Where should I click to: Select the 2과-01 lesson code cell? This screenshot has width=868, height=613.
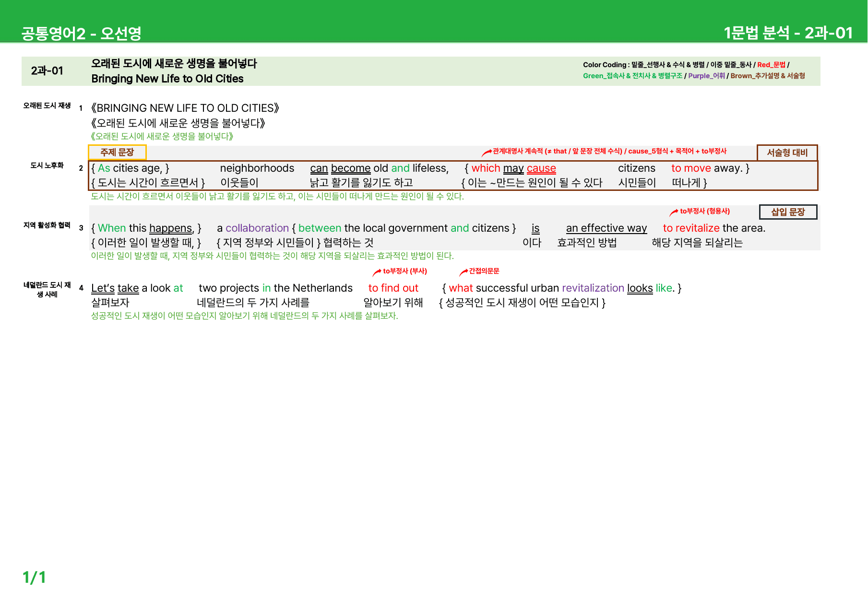[x=47, y=71]
